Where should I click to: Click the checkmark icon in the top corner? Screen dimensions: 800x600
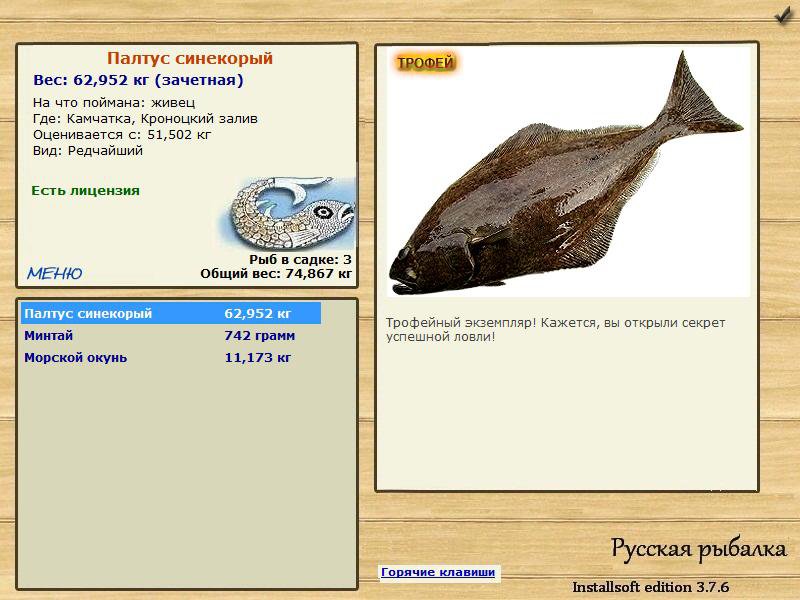pos(783,15)
